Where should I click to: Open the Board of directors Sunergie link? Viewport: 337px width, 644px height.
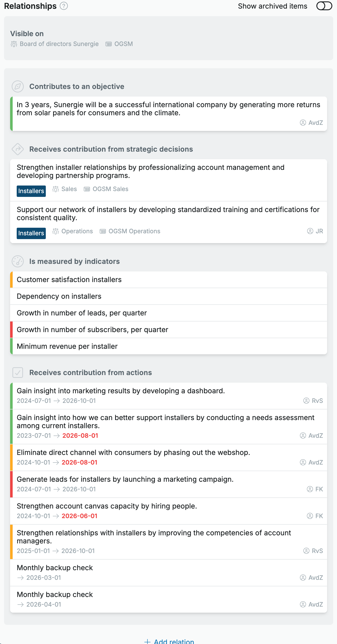coord(59,44)
